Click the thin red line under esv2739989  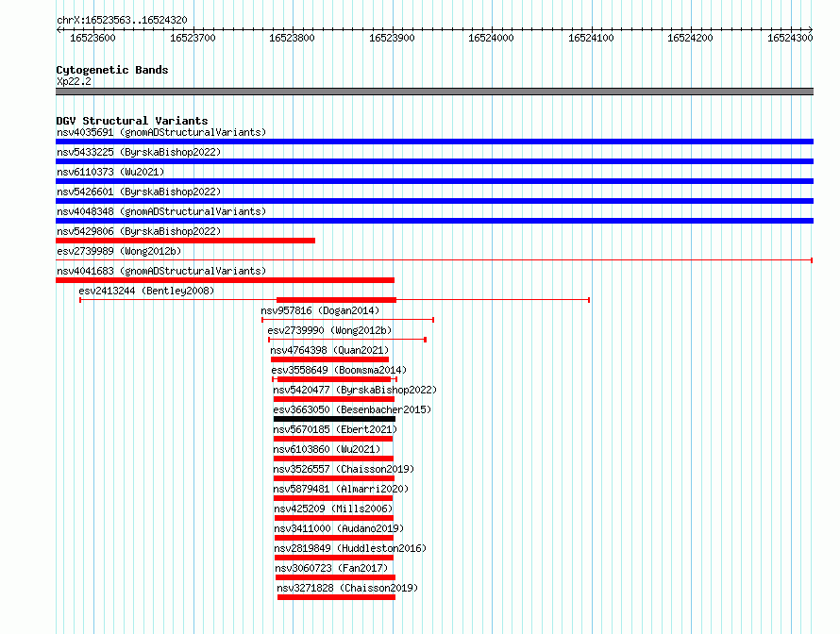coord(434,260)
